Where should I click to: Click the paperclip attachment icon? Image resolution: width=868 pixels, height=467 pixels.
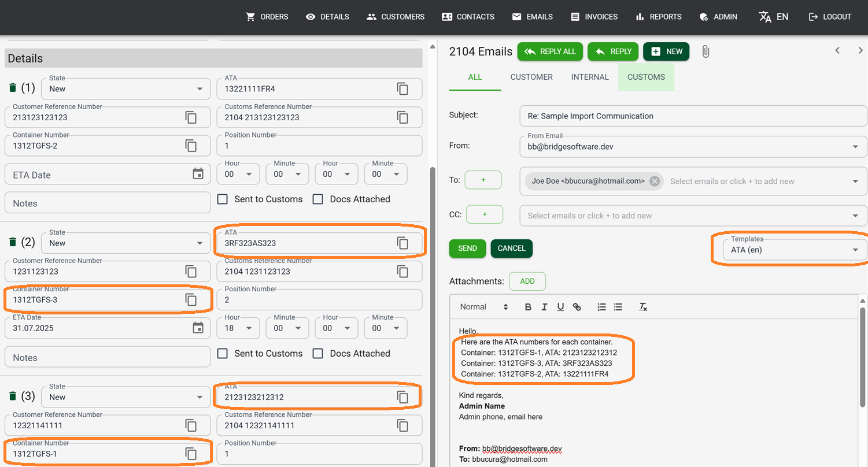tap(706, 51)
